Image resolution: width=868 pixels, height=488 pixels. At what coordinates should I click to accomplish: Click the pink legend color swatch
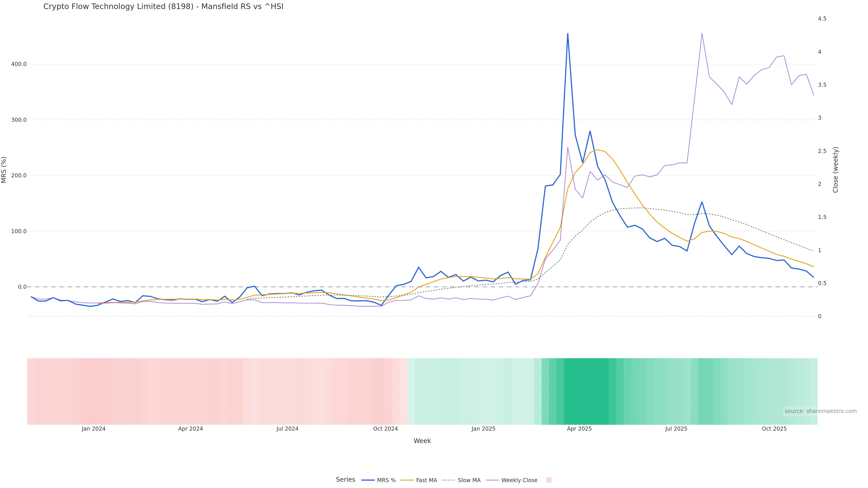point(549,480)
